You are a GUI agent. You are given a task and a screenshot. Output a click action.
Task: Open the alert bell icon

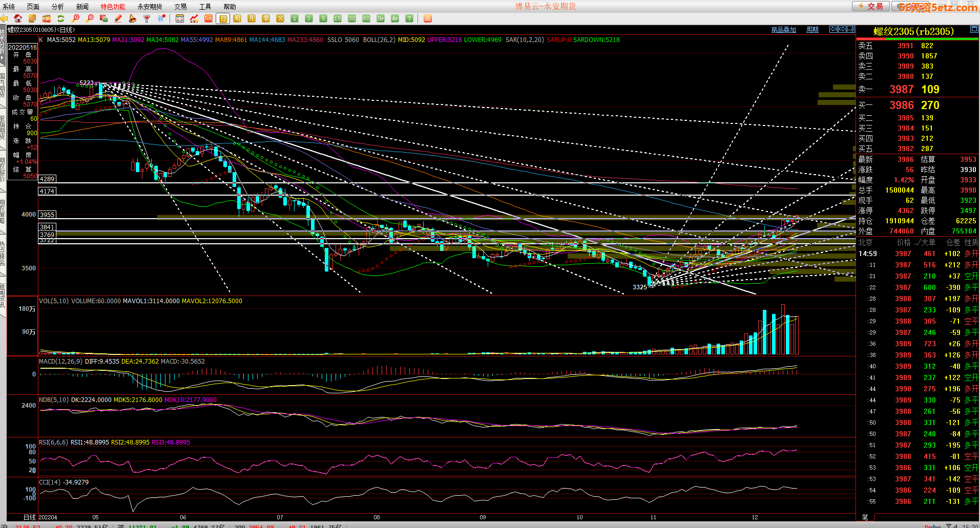tap(133, 18)
